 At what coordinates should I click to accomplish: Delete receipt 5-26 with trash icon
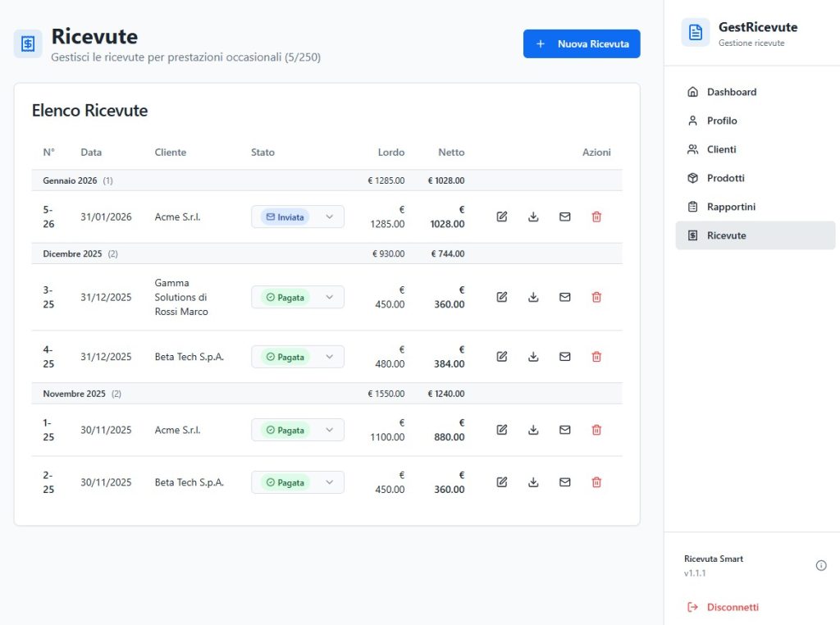click(x=596, y=217)
